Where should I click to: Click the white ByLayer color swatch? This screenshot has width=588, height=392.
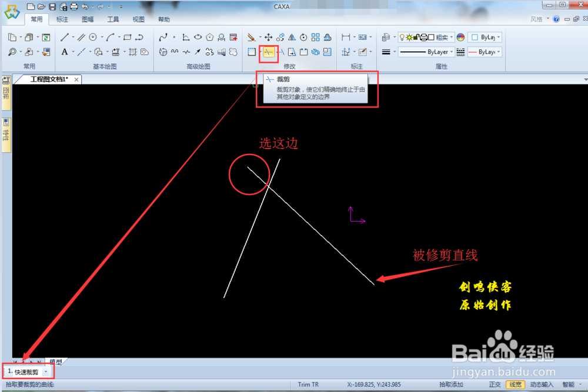pyautogui.click(x=475, y=37)
